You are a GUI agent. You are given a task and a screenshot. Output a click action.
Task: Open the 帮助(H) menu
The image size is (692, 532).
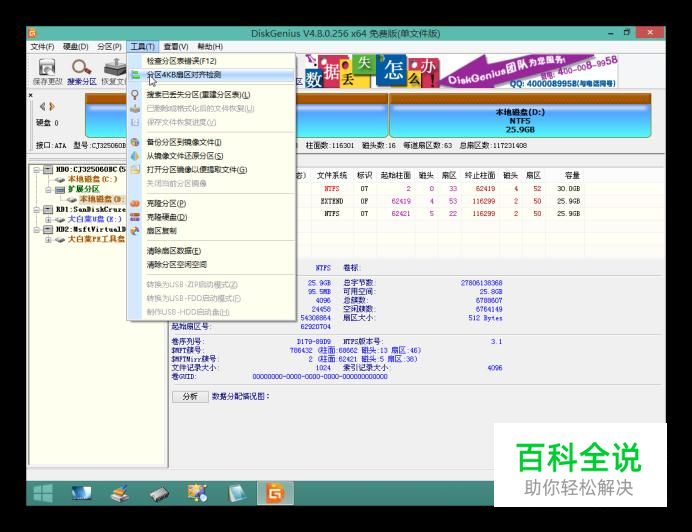tap(210, 47)
